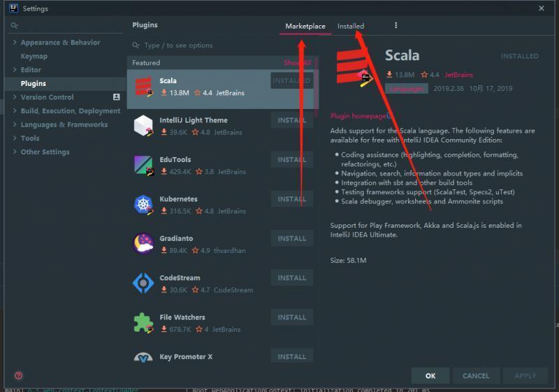Click the CodeStream plugin icon

tap(143, 283)
